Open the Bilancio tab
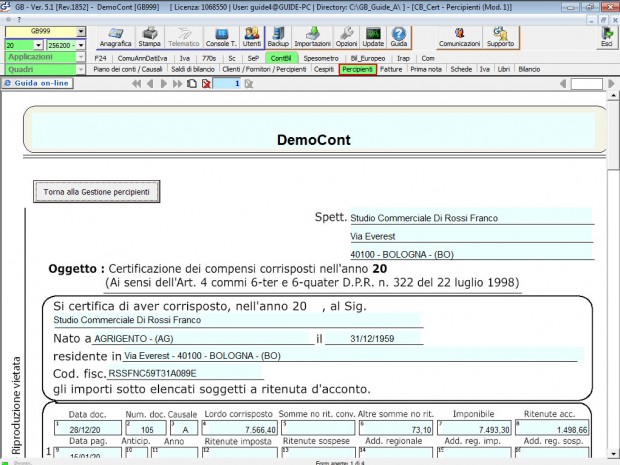Screen dimensions: 620x465 coord(529,69)
